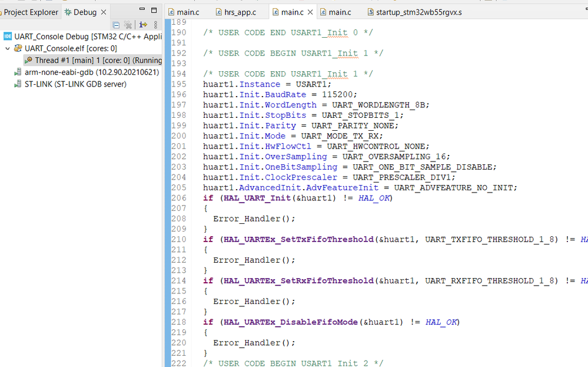Click UART_HWCONTROL_NONE constant
Viewport: 588px width, 367px height.
376,146
